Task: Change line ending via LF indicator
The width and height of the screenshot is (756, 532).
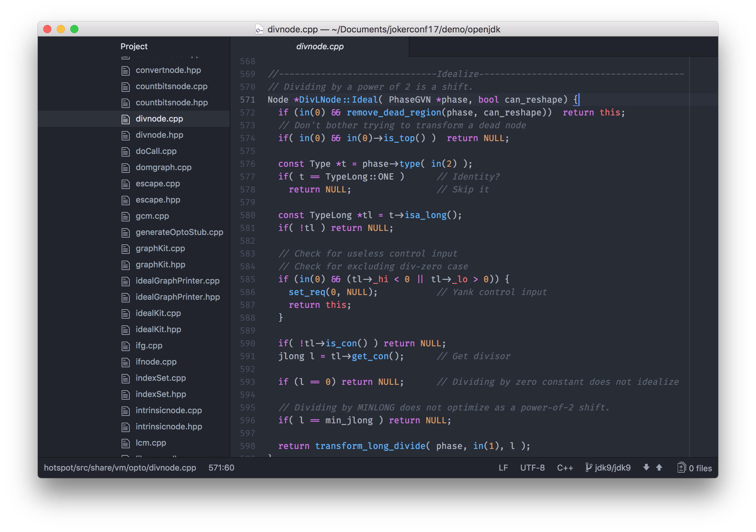Action: [x=503, y=468]
